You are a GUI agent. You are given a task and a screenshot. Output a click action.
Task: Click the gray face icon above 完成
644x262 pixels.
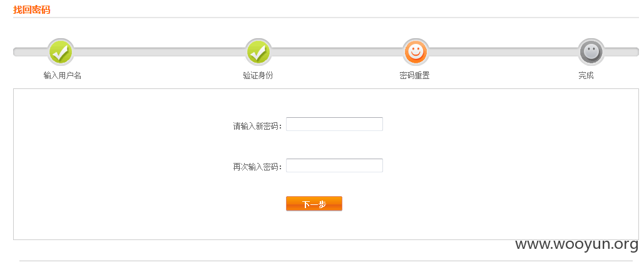pos(591,52)
